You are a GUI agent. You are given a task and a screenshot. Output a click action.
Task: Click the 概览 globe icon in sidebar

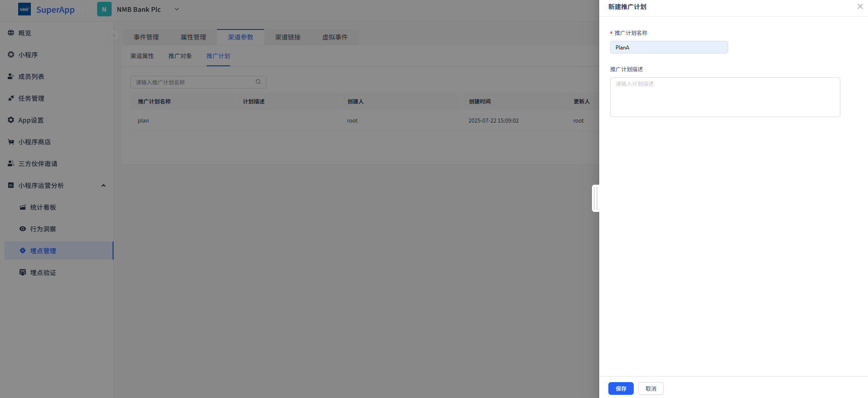[11, 33]
